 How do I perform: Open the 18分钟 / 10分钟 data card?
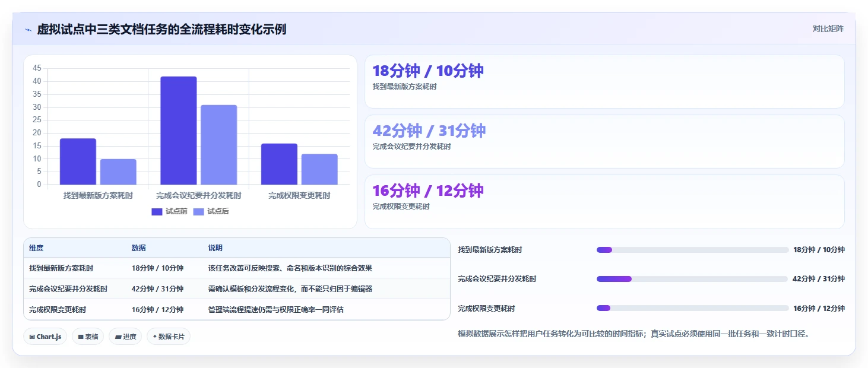pos(604,82)
